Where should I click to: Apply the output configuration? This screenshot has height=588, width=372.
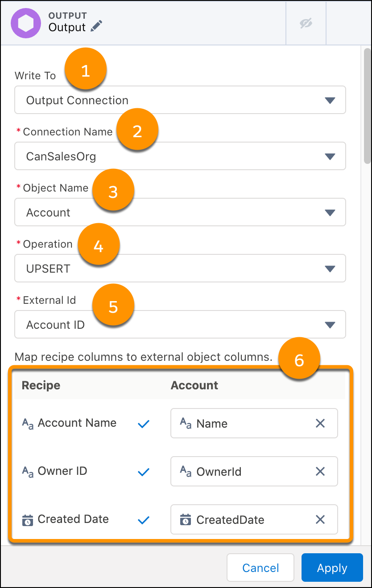coord(332,568)
